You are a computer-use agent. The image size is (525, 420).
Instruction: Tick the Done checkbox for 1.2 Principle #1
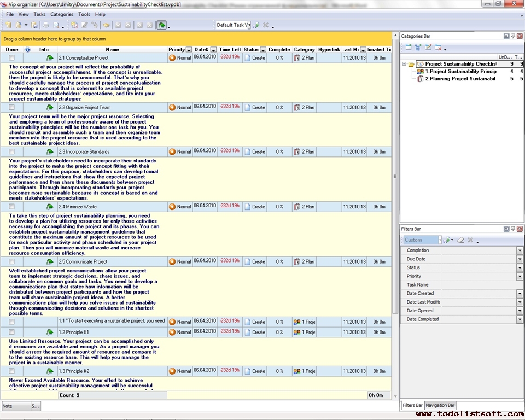(11, 332)
